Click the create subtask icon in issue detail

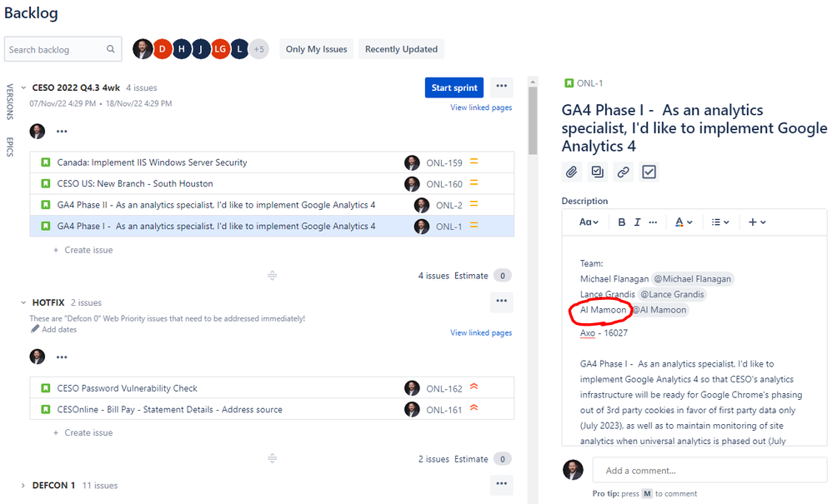598,172
